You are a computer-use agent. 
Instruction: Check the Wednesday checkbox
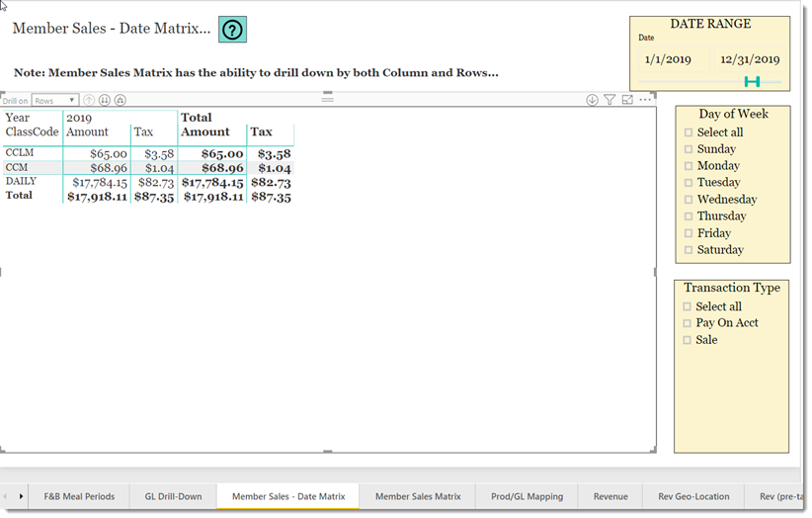689,200
